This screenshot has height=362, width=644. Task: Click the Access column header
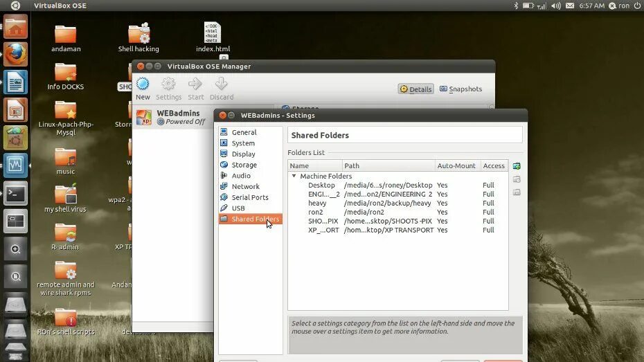[494, 165]
